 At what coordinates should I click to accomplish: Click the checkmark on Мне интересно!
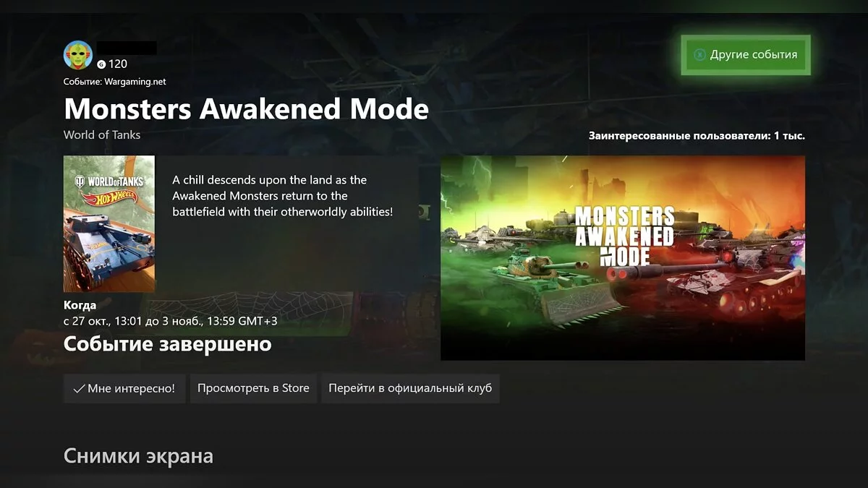tap(79, 389)
